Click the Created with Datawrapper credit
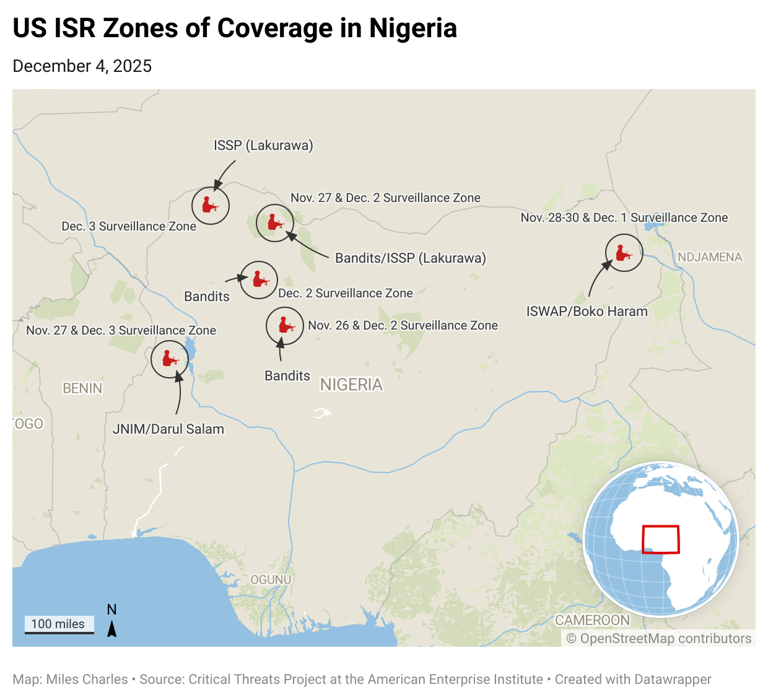Screen dimensions: 768x700 633,680
